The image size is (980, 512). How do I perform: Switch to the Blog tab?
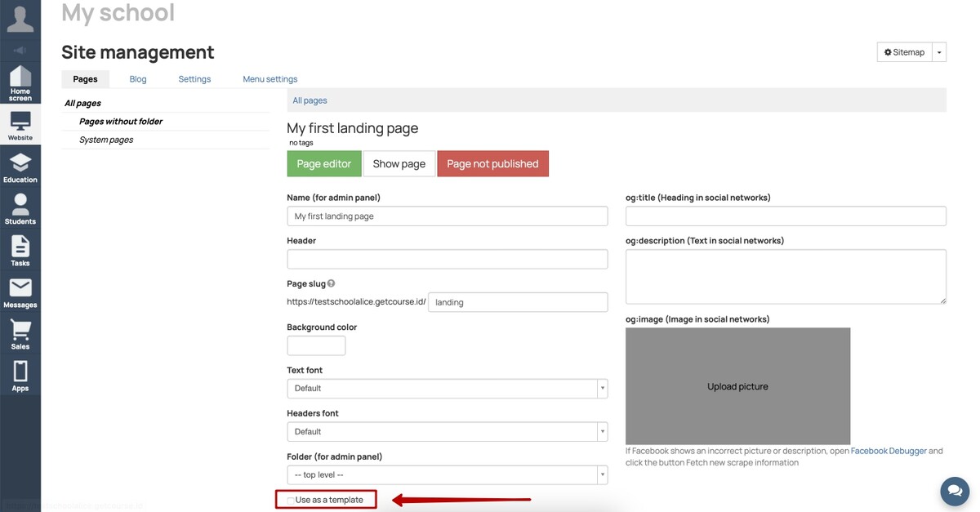tap(138, 79)
